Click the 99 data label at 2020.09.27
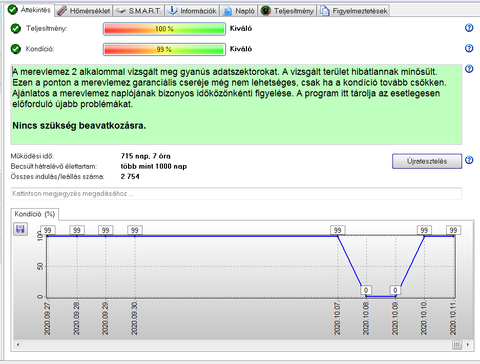Screen dimensions: 480x364 click(x=48, y=230)
